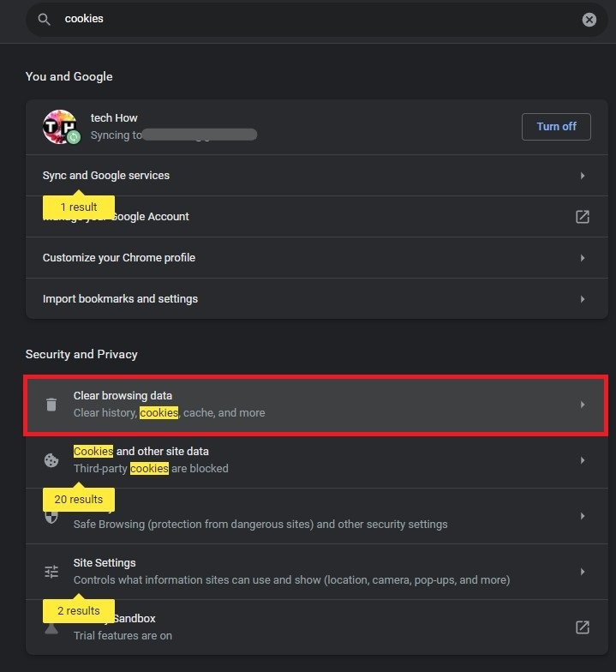Expand Customize your Chrome profile arrow
616x672 pixels.
583,258
